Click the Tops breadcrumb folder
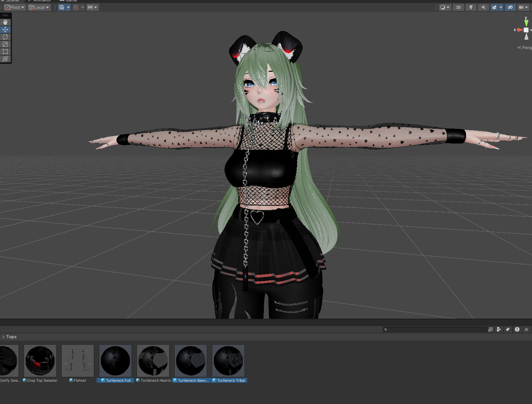The height and width of the screenshot is (404, 532). click(x=12, y=337)
